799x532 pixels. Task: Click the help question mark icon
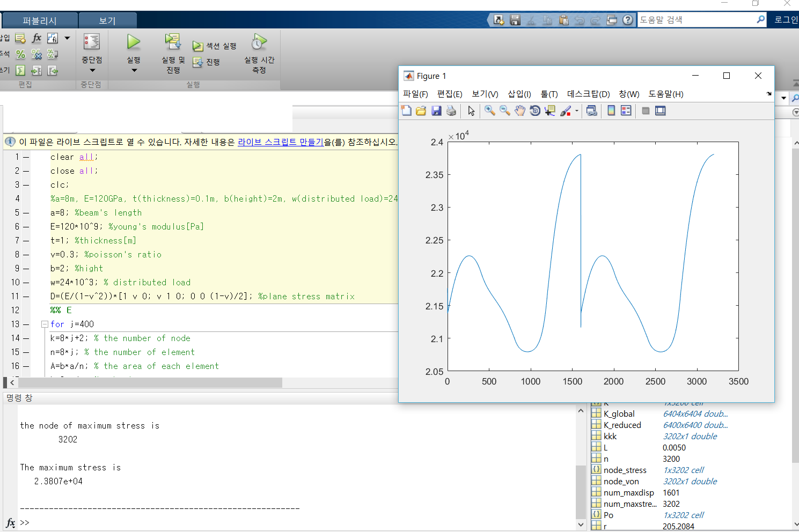click(x=628, y=20)
